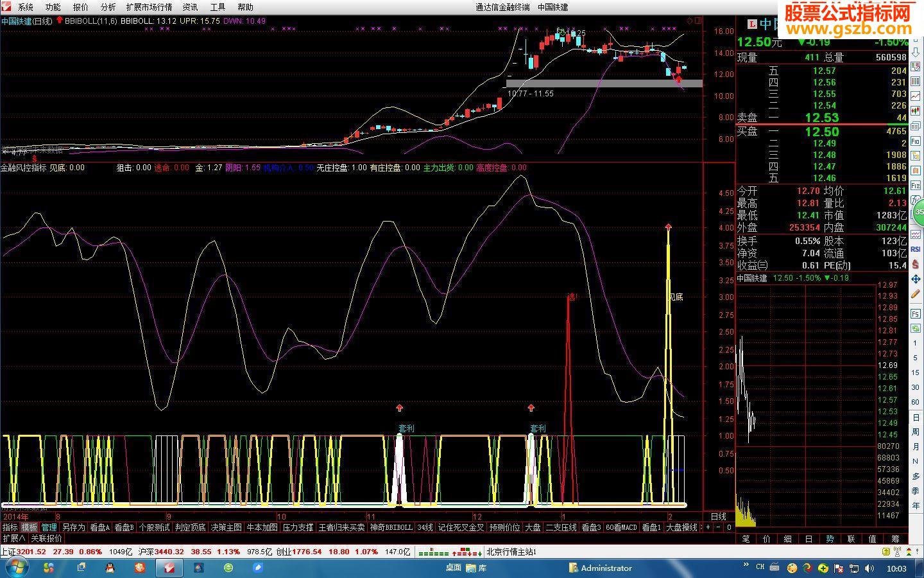Image resolution: width=924 pixels, height=578 pixels.
Task: Click the green 35 circular badge
Action: coord(918,211)
